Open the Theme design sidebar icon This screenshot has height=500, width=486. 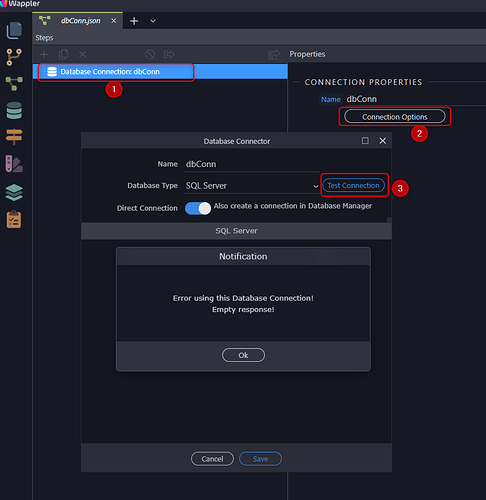coord(14,163)
